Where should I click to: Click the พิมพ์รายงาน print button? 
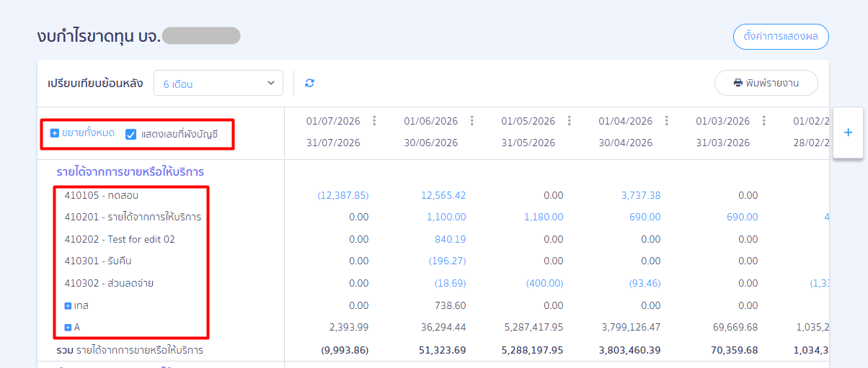[766, 83]
